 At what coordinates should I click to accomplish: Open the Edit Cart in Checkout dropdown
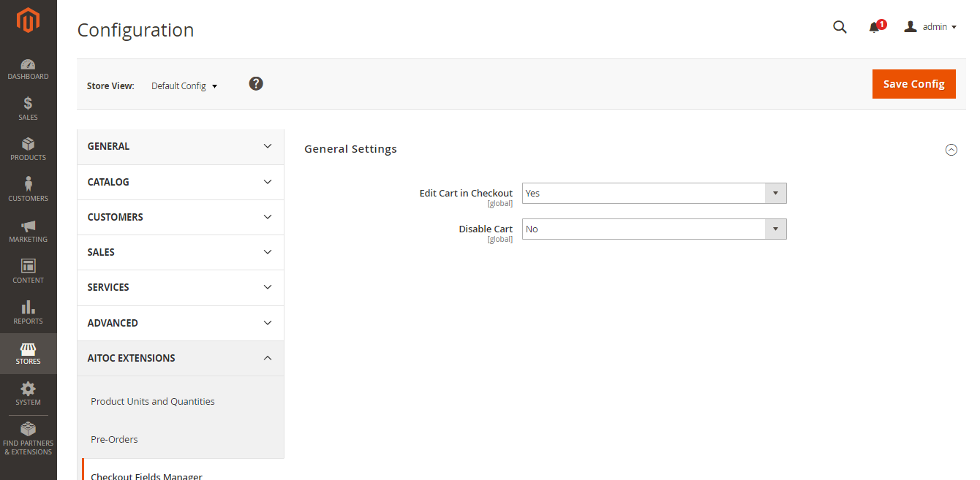[x=654, y=194]
